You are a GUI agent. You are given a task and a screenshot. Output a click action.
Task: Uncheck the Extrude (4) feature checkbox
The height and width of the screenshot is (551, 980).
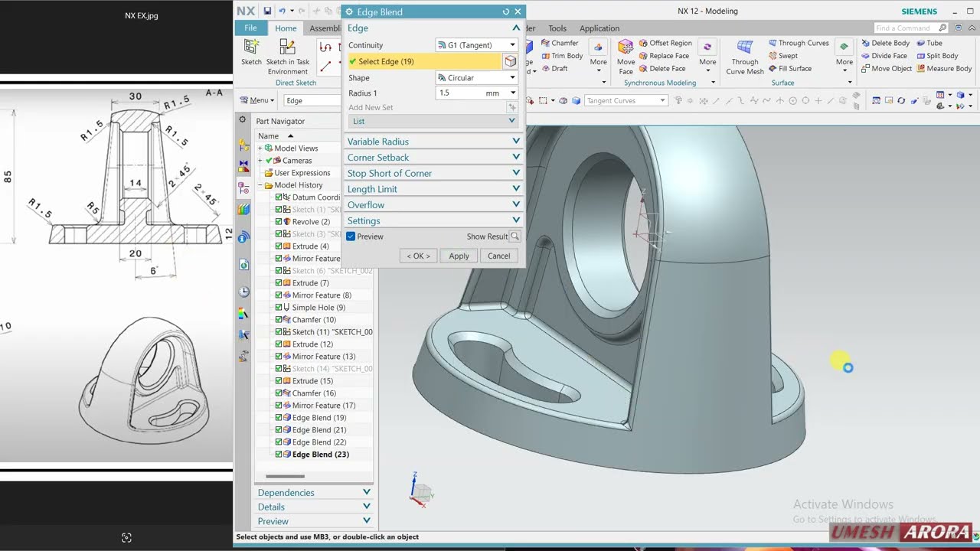pyautogui.click(x=279, y=246)
